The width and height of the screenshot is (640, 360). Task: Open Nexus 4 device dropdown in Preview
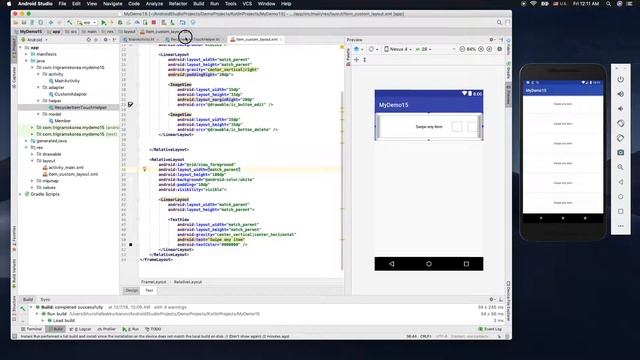tap(398, 49)
